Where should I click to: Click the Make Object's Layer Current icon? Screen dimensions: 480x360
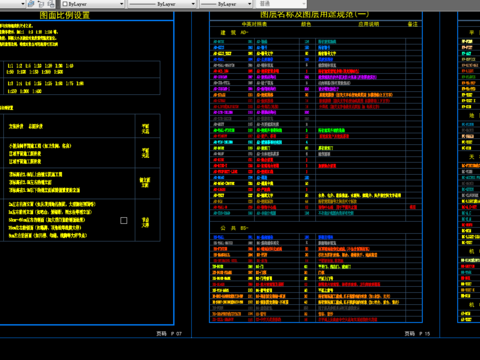coord(31,4)
